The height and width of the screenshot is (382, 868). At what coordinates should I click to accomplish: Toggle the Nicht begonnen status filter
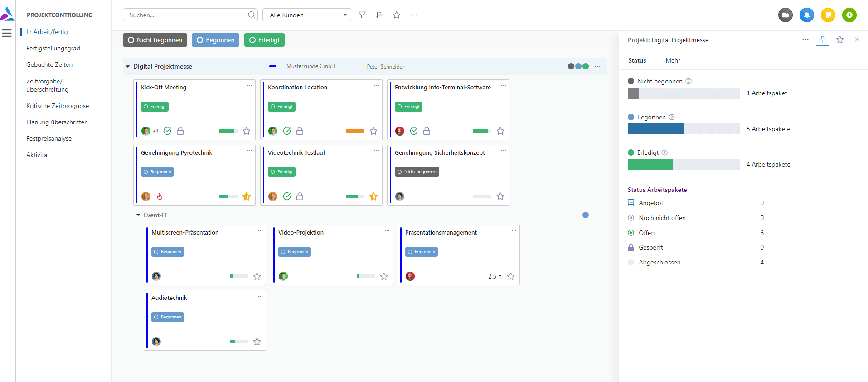click(155, 40)
